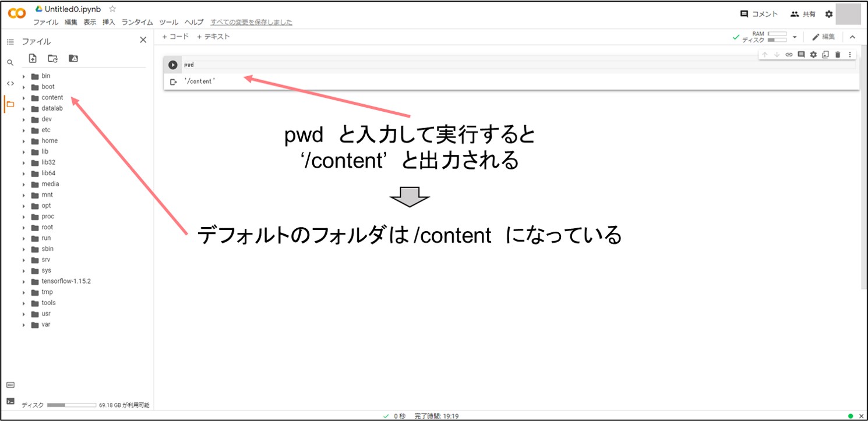Open the RAM/disk dropdown arrow

point(795,37)
